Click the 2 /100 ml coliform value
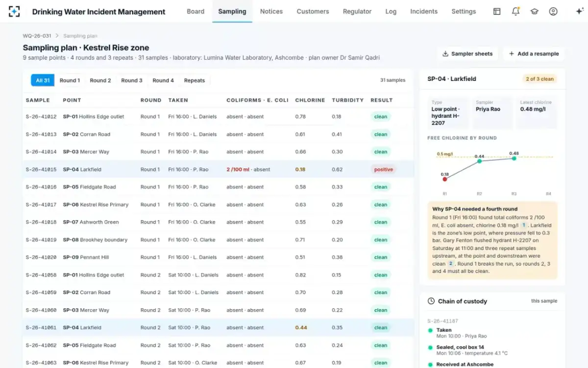The width and height of the screenshot is (588, 368). tap(238, 169)
